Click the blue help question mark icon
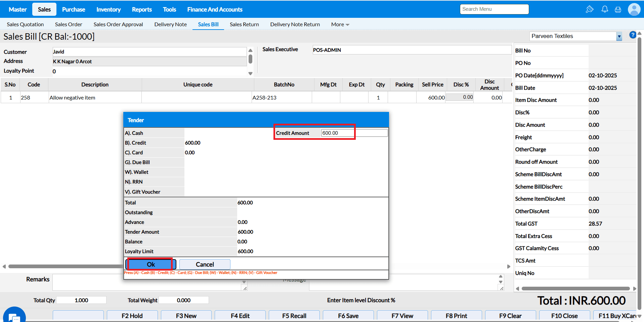This screenshot has width=644, height=322. click(632, 35)
